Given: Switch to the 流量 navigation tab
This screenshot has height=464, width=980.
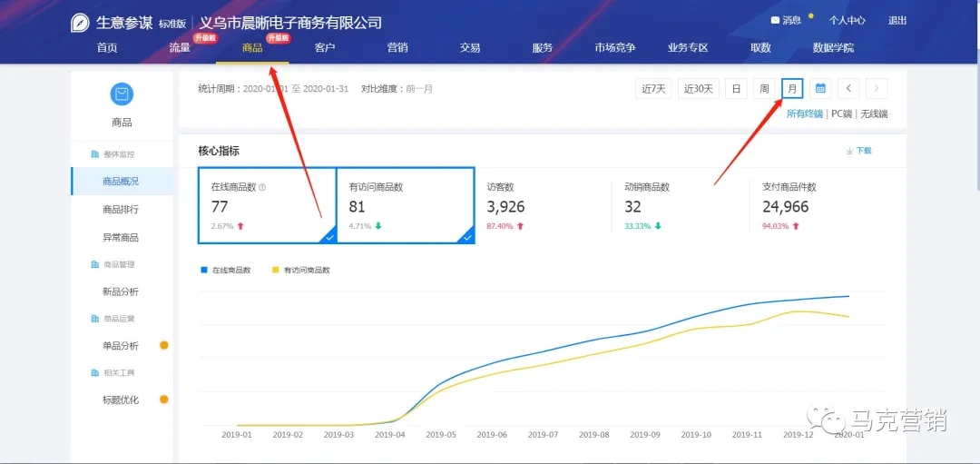Looking at the screenshot, I should click(180, 48).
